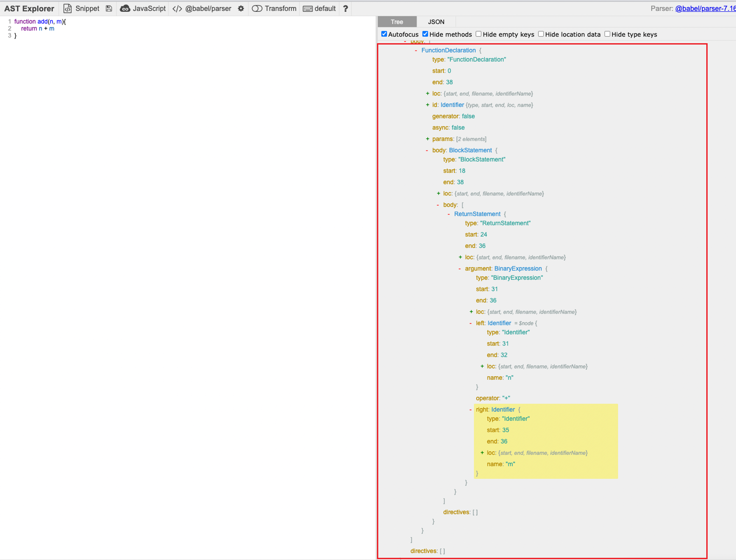Collapse the FunctionDeclaration node

tap(416, 50)
